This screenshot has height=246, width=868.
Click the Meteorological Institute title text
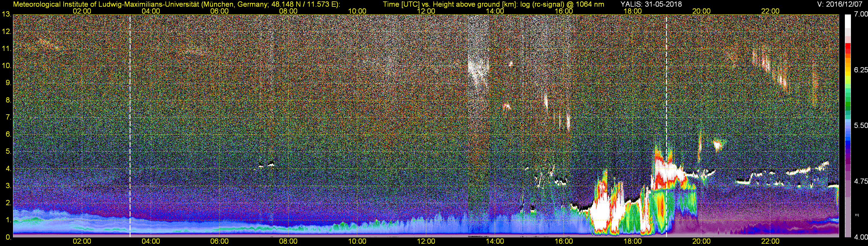click(x=176, y=4)
